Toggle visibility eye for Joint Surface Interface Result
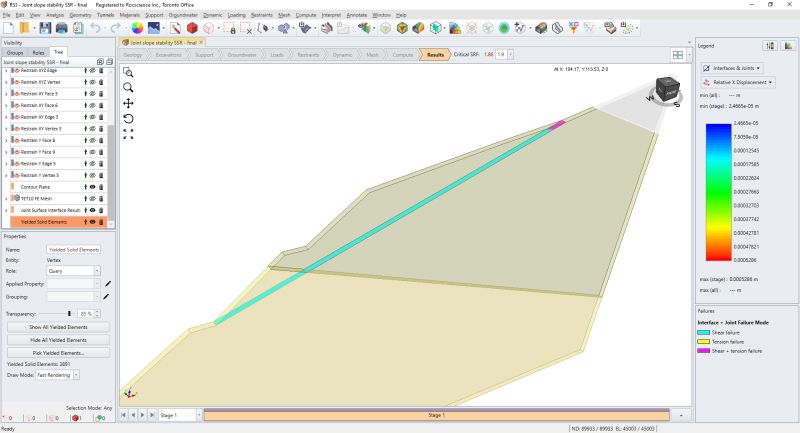The height and width of the screenshot is (433, 800). click(x=92, y=210)
